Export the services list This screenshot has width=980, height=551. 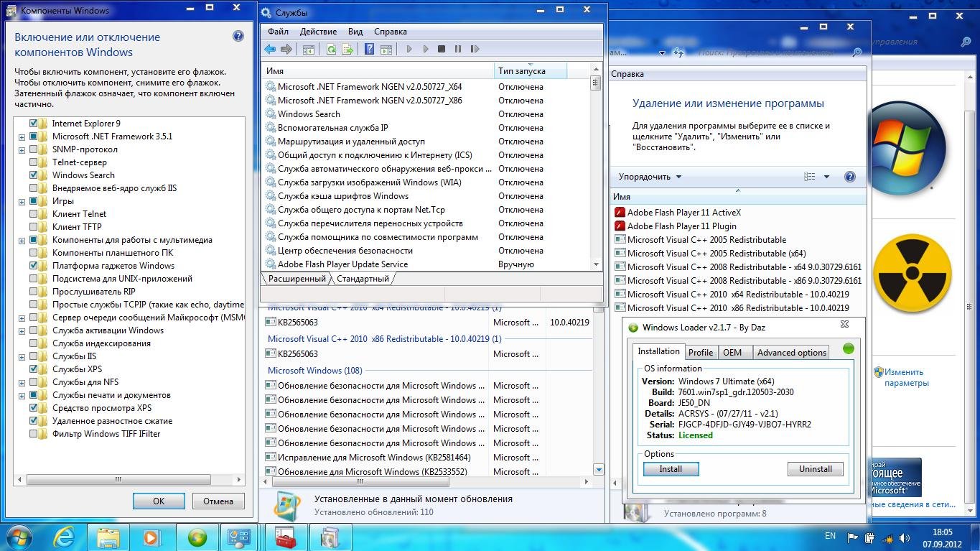point(347,50)
